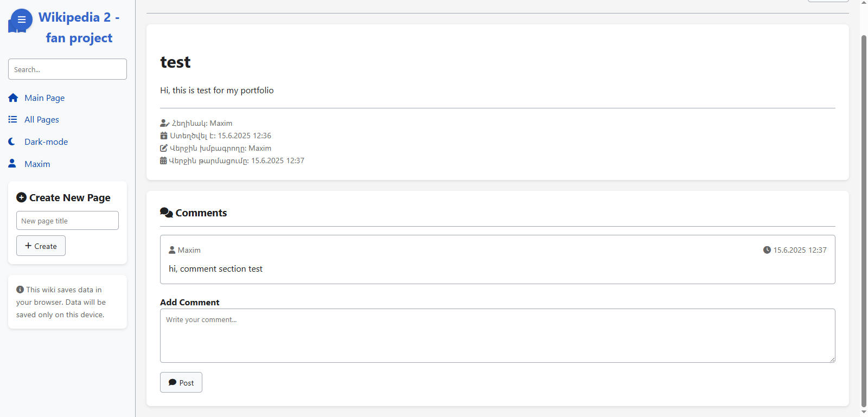
Task: Click the user icon beside Maxim in sidebar
Action: [x=12, y=163]
